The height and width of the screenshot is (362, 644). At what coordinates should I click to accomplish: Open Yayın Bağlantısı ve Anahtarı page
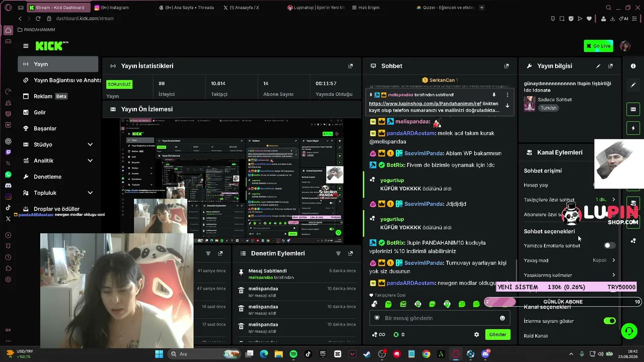click(58, 80)
